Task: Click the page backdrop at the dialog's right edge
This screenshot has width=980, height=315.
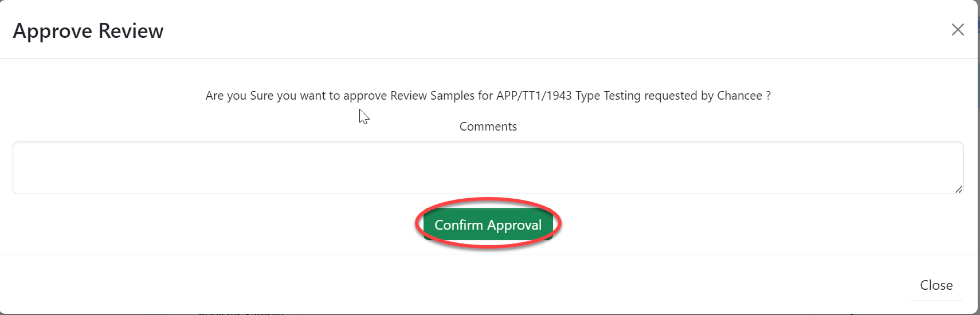Action: [x=979, y=172]
